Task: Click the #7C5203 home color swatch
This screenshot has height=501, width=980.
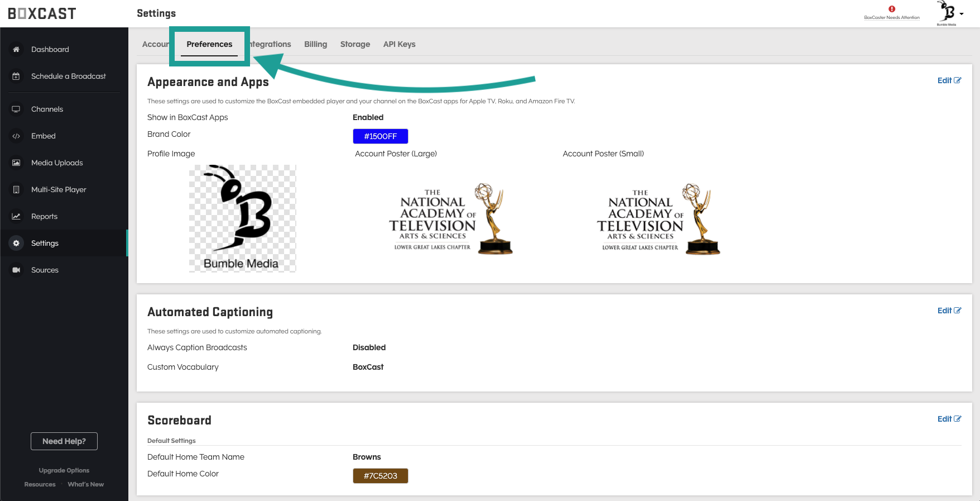Action: point(380,476)
